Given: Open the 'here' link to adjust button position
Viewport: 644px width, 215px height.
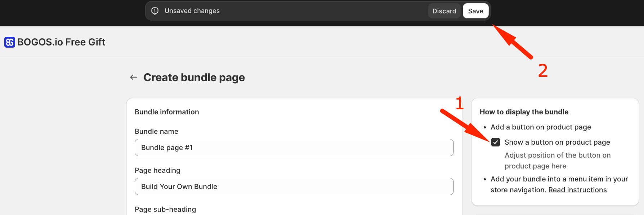Looking at the screenshot, I should (559, 166).
